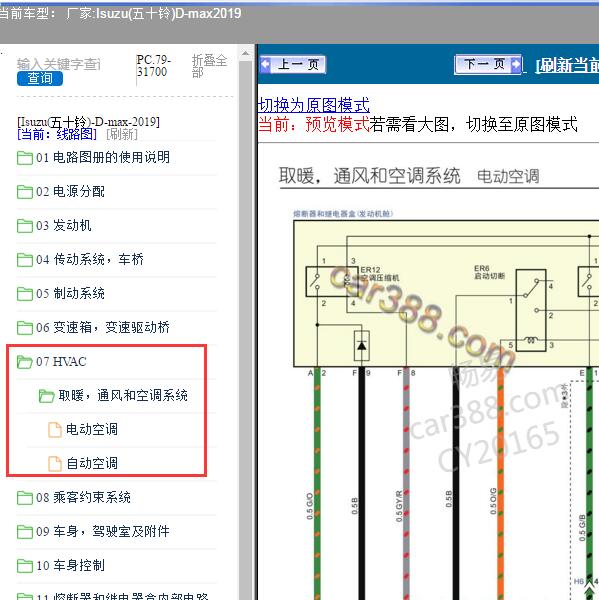Open folder icon for 04 传动系统，车桥

click(x=25, y=260)
